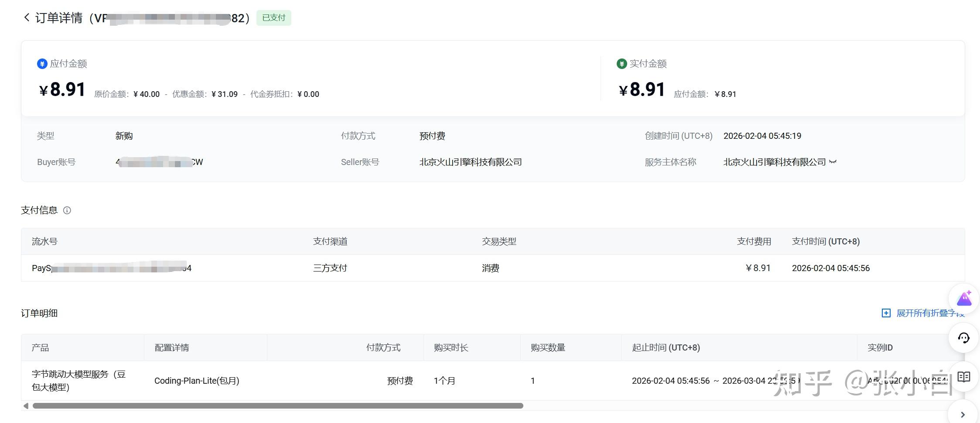Image resolution: width=980 pixels, height=423 pixels.
Task: Click the 实例ID column header
Action: (x=880, y=347)
